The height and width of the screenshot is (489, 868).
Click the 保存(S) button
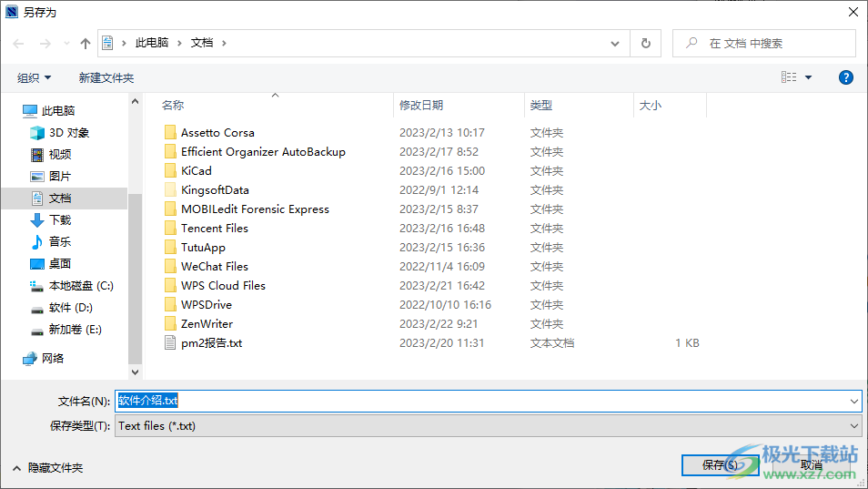point(721,465)
